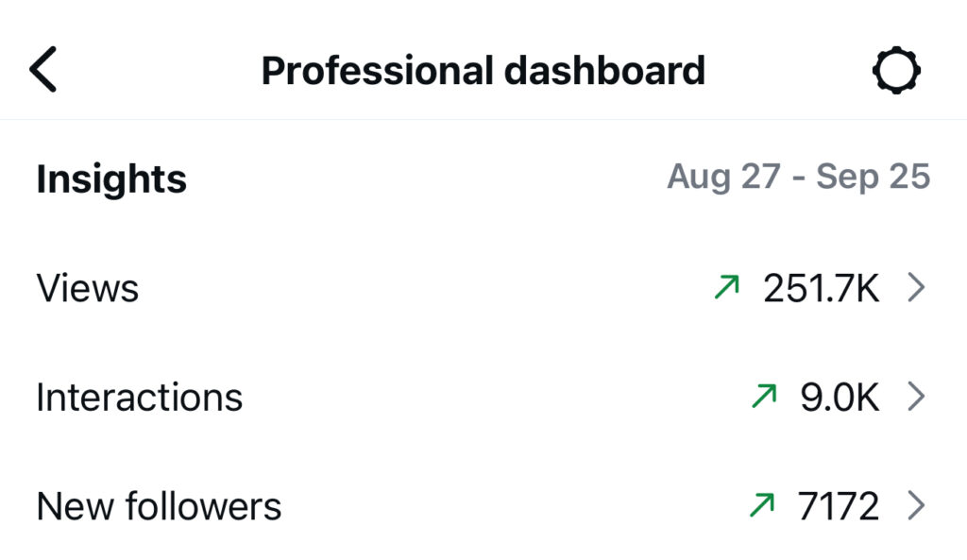967x560 pixels.
Task: Click the Insights section heading
Action: 111,178
